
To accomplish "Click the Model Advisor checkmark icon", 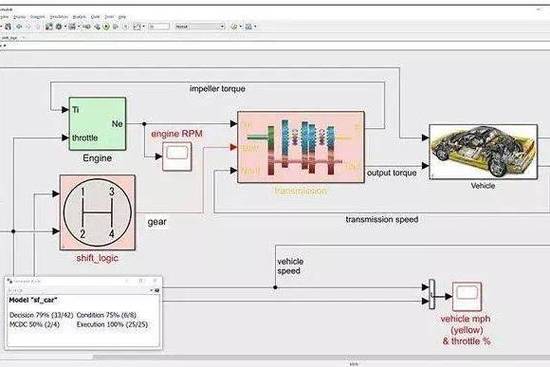I will click(x=234, y=26).
